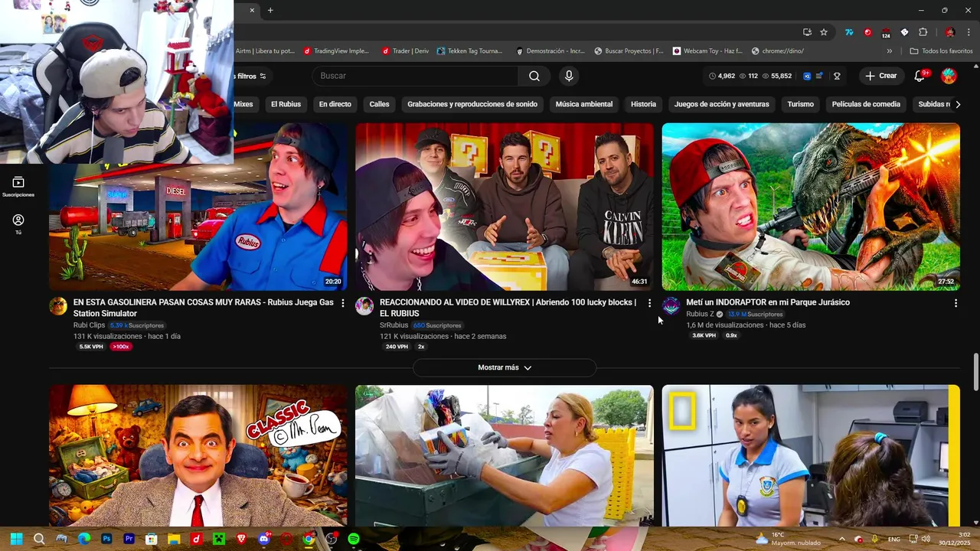Open the Tú sidebar item

pyautogui.click(x=18, y=223)
